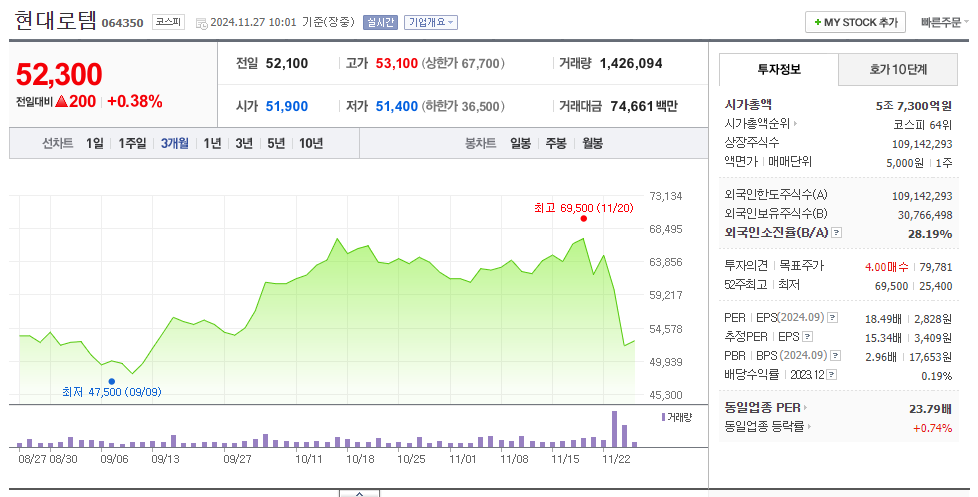Open help icon beside PBR BPS(2024.09)
Viewport: 978px width, 497px height.
tap(836, 355)
